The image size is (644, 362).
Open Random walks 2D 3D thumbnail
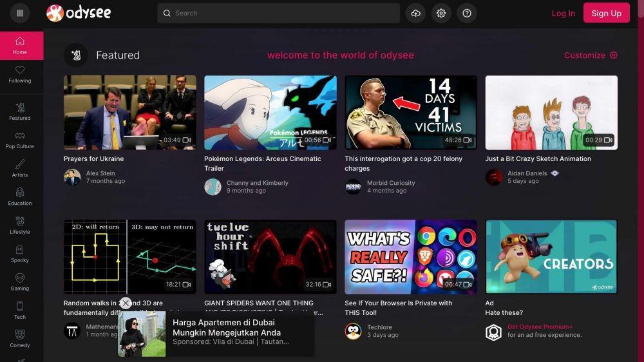pos(130,257)
